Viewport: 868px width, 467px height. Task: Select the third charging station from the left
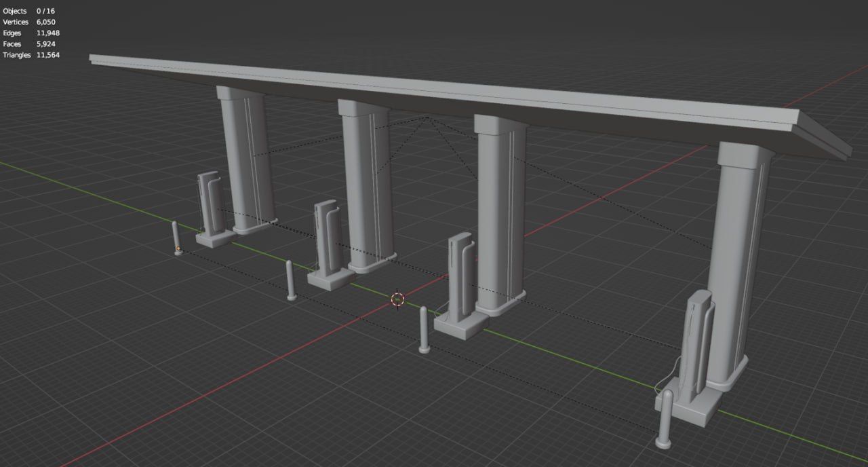click(x=460, y=285)
